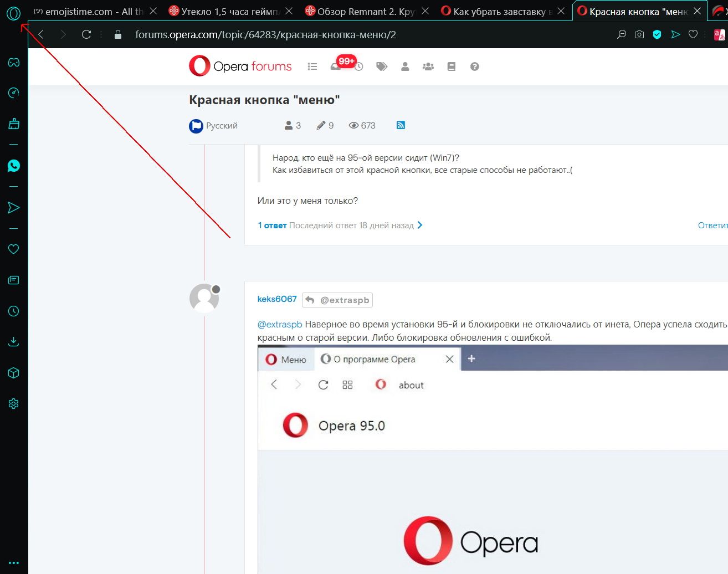Close the 'Обзор Remnant 2' tab
This screenshot has width=728, height=574.
pos(425,11)
